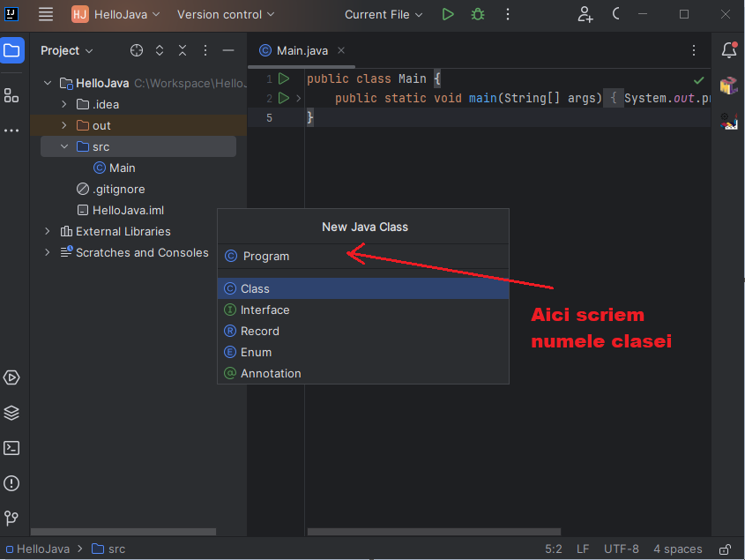Open Terminal tool window
The image size is (745, 560).
pos(11,448)
